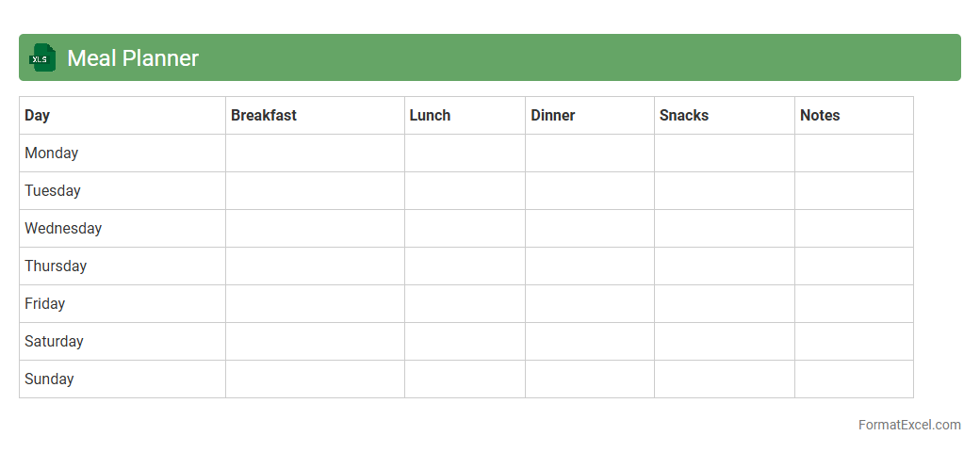980x452 pixels.
Task: Select the Dinner column header
Action: click(x=553, y=115)
